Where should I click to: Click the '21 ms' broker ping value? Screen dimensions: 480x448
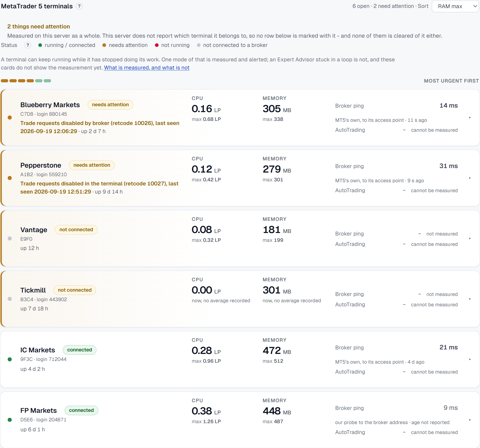pos(448,347)
